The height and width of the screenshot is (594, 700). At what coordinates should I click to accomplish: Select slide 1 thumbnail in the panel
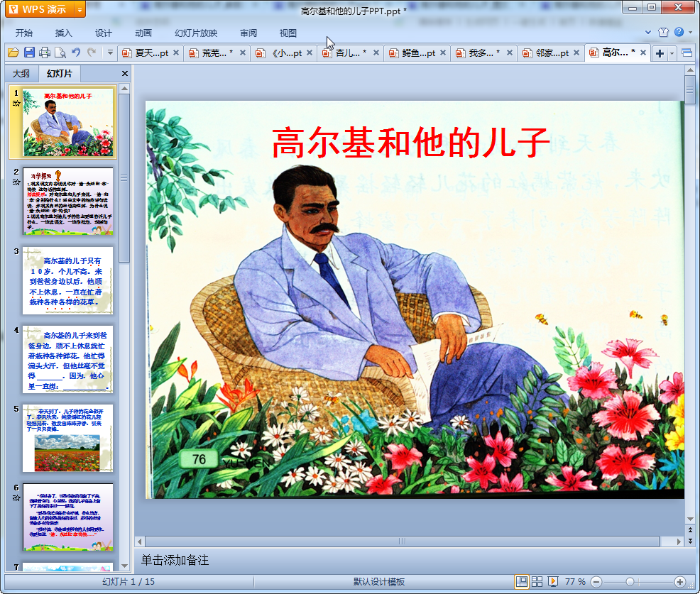(68, 122)
